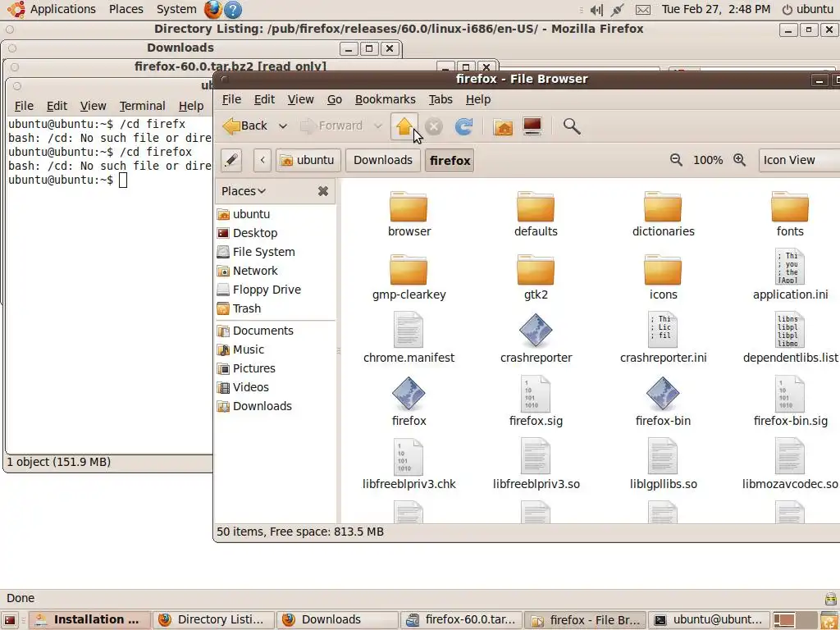Open the File menu in File Browser
The width and height of the screenshot is (840, 630).
(231, 99)
